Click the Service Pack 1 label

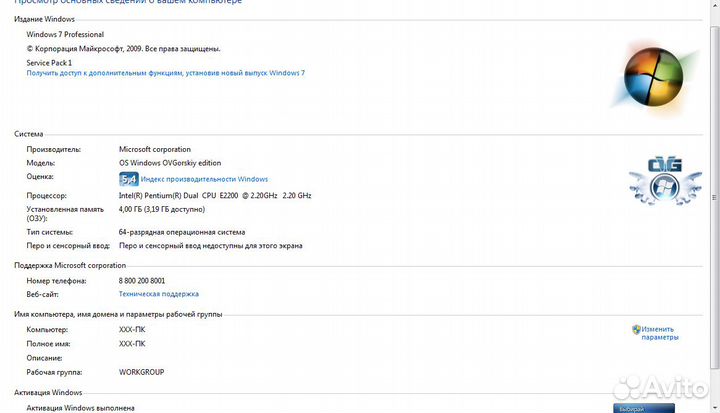(x=49, y=62)
